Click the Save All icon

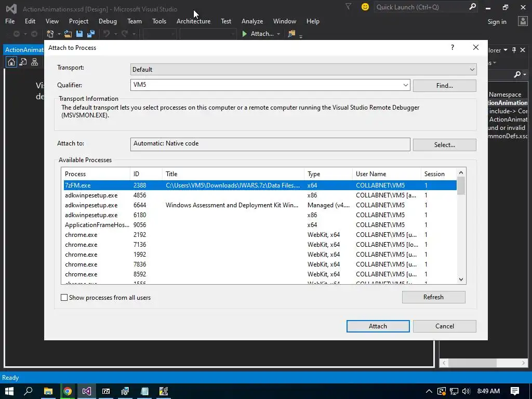tap(90, 34)
